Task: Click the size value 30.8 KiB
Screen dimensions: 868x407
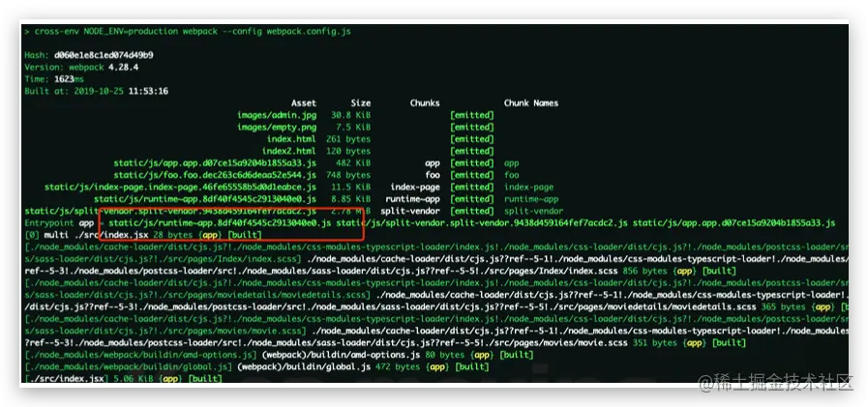Action: click(351, 115)
